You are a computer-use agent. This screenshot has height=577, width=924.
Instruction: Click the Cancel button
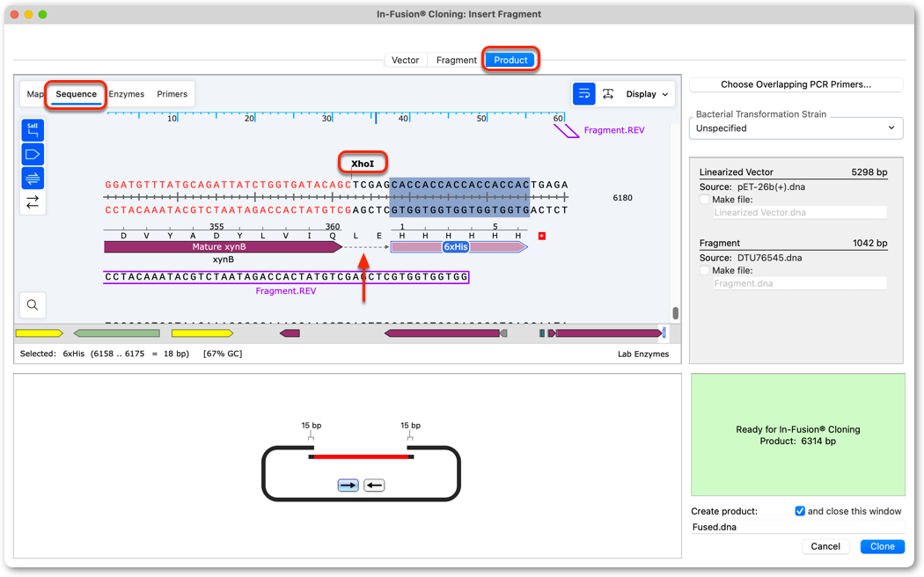(x=825, y=546)
